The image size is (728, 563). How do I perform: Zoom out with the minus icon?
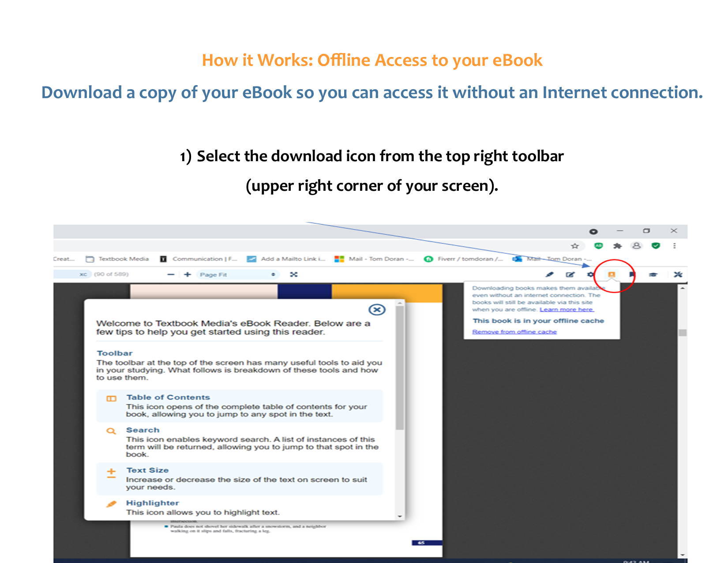point(170,274)
